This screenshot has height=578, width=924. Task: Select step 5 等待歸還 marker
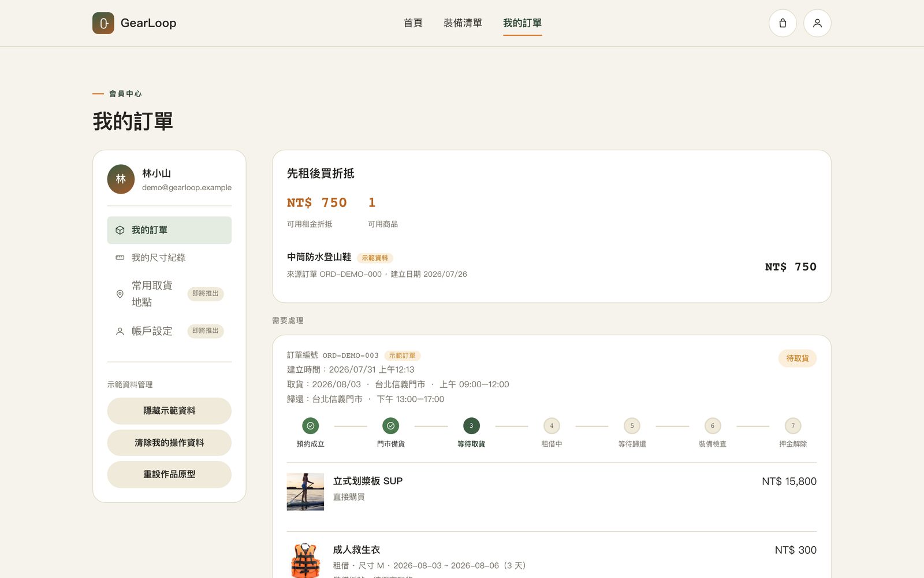(632, 426)
